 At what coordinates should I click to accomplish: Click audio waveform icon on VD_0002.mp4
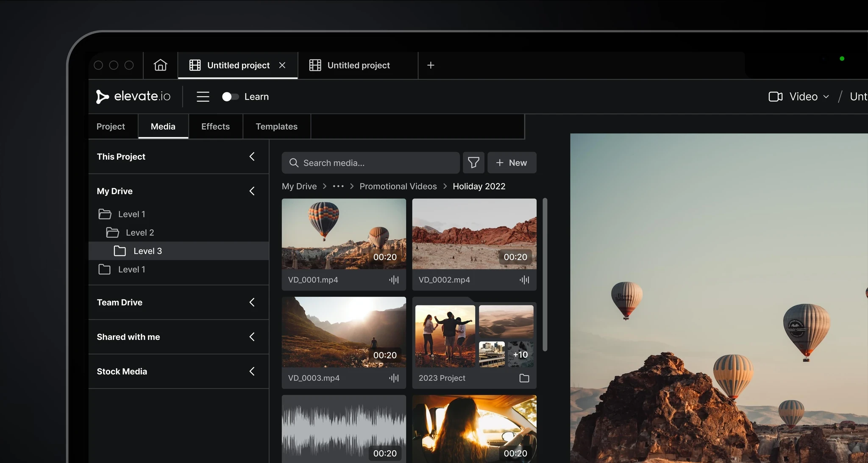(524, 280)
